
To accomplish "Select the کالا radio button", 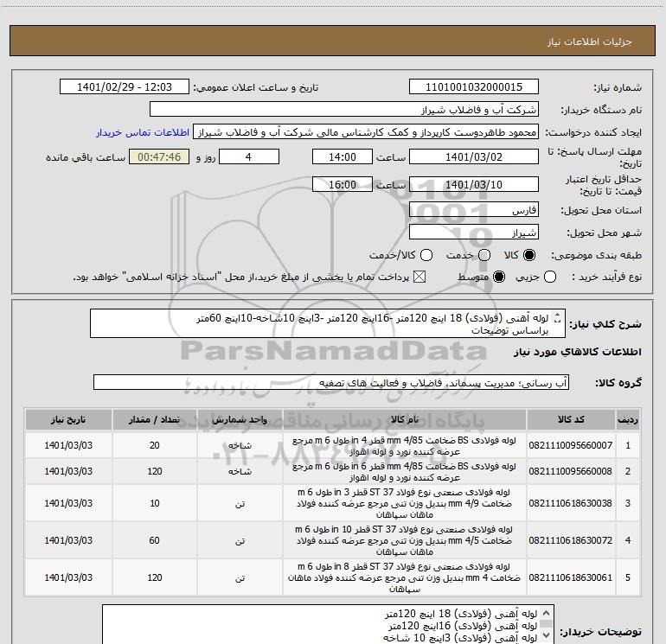I will (529, 255).
